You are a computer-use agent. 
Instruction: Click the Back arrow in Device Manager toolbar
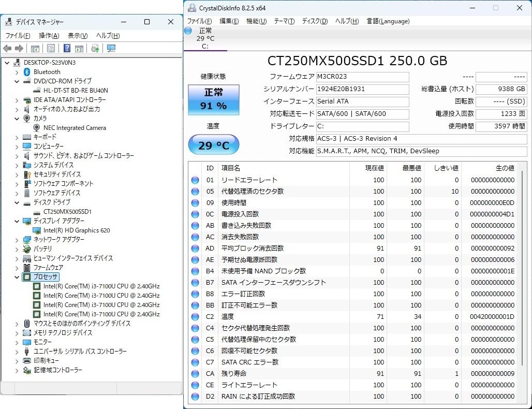[x=7, y=49]
